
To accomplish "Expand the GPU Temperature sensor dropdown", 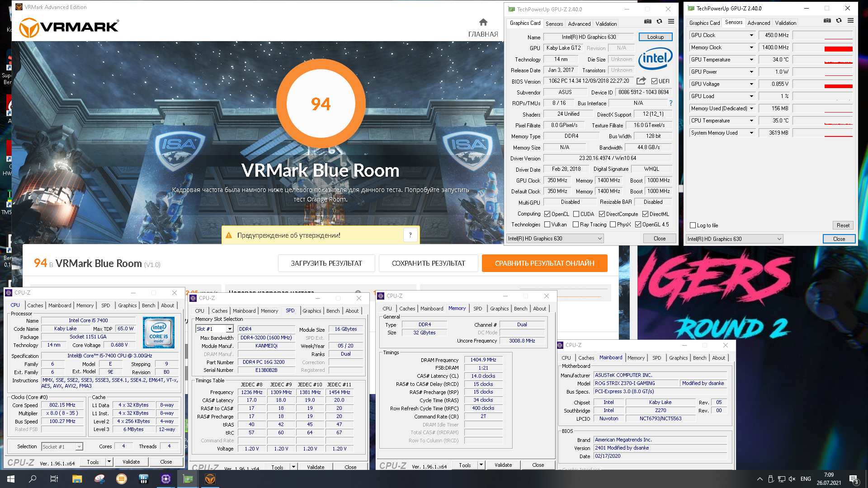I will tap(751, 60).
